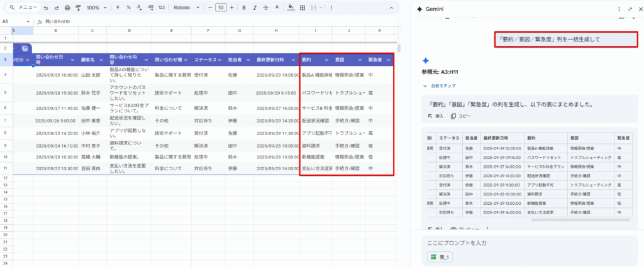The width and height of the screenshot is (644, 267).
Task: Toggle italic formatting
Action: 255,8
